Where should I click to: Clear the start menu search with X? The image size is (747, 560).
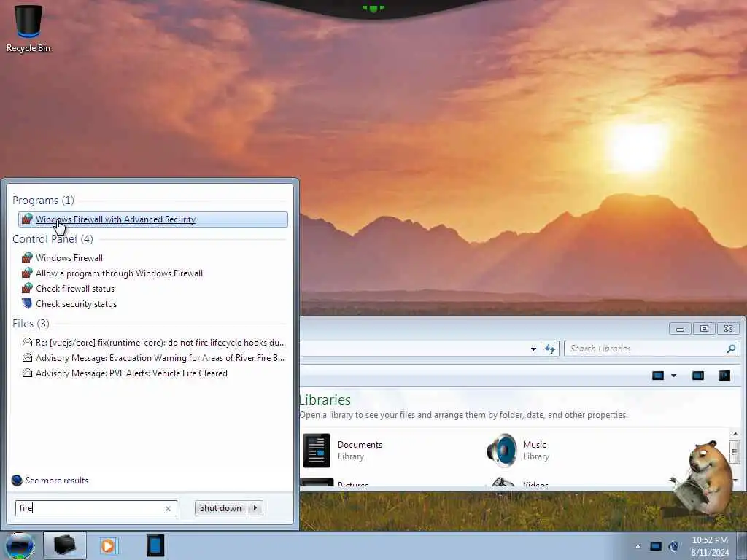168,508
